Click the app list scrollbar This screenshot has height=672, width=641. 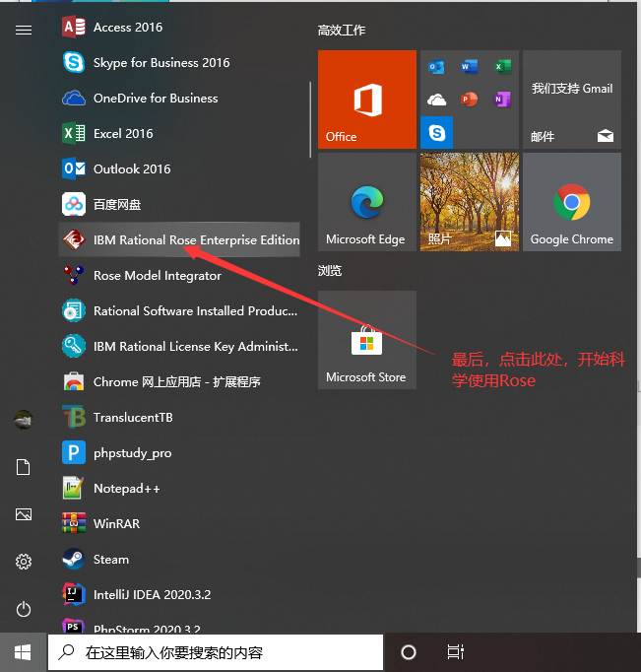(x=310, y=120)
